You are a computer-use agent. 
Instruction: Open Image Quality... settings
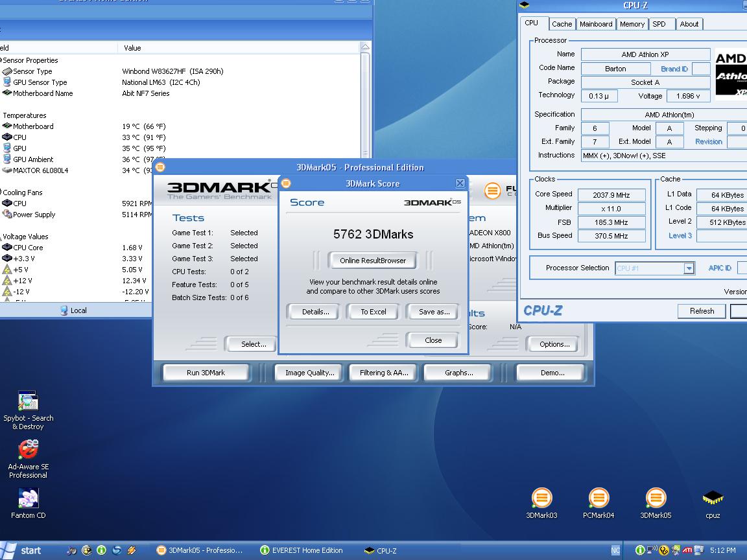pyautogui.click(x=310, y=373)
